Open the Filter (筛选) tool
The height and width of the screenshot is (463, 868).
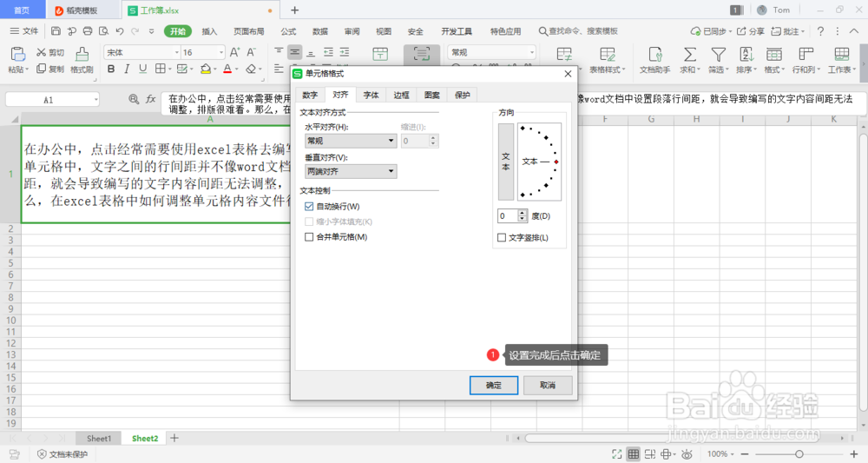point(719,60)
